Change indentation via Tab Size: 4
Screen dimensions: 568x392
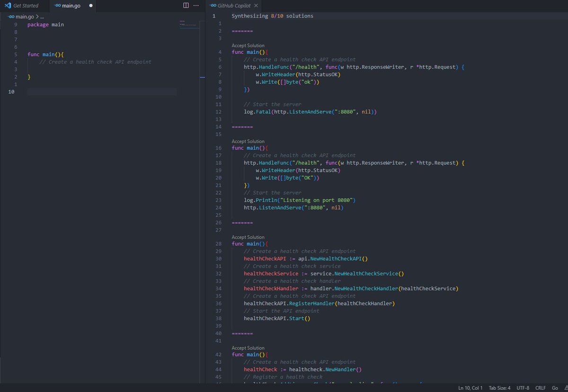tap(499, 388)
